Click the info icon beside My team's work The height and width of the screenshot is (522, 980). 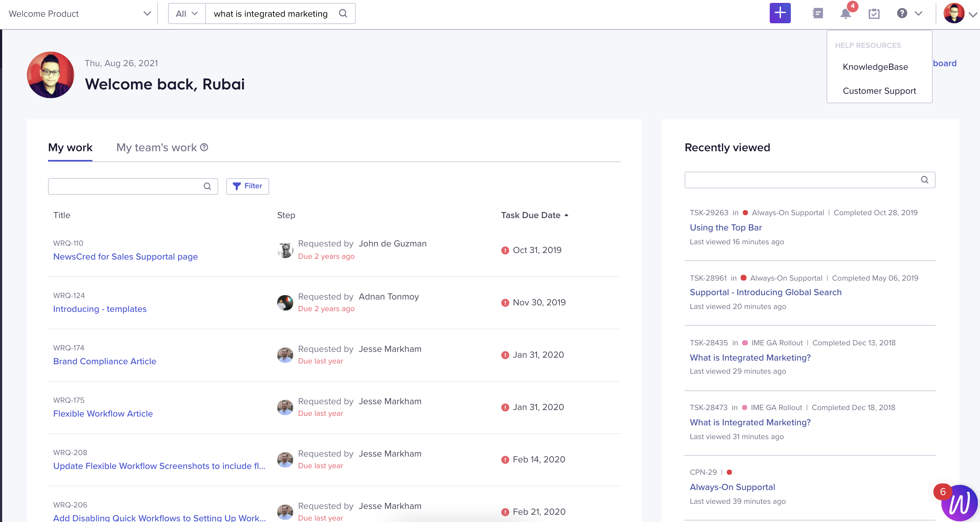click(x=204, y=147)
